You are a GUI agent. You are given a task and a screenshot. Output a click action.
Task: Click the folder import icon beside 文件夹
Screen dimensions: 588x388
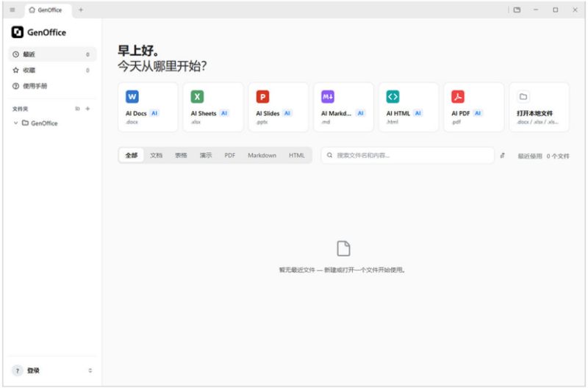coord(77,109)
